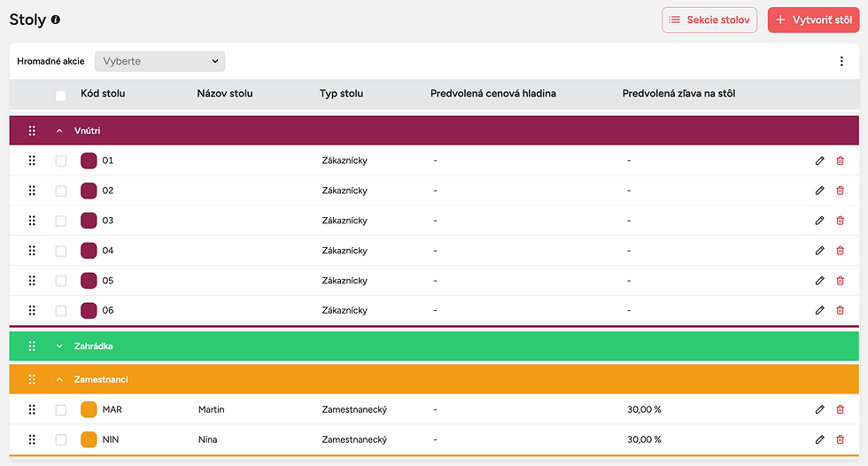Check the box for table 01
This screenshot has width=868, height=466.
coord(61,161)
